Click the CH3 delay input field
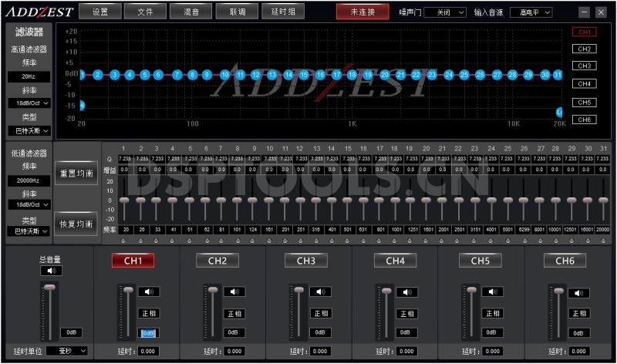 [320, 352]
